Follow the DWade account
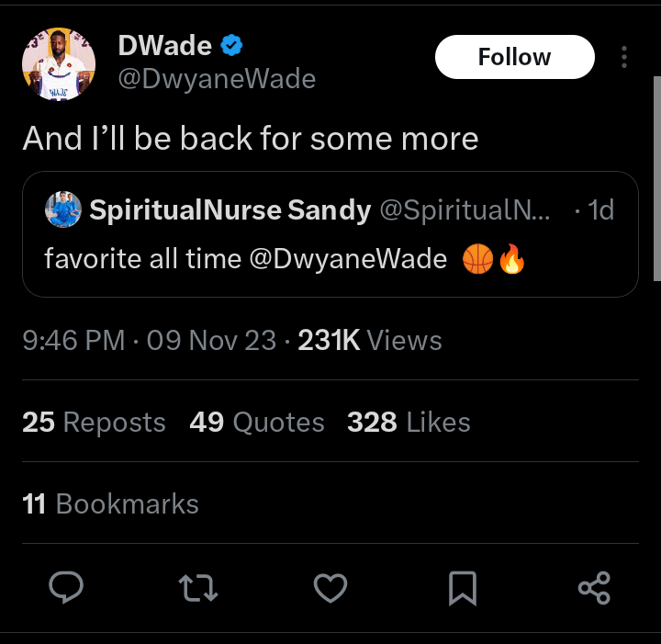661x644 pixels. (514, 57)
